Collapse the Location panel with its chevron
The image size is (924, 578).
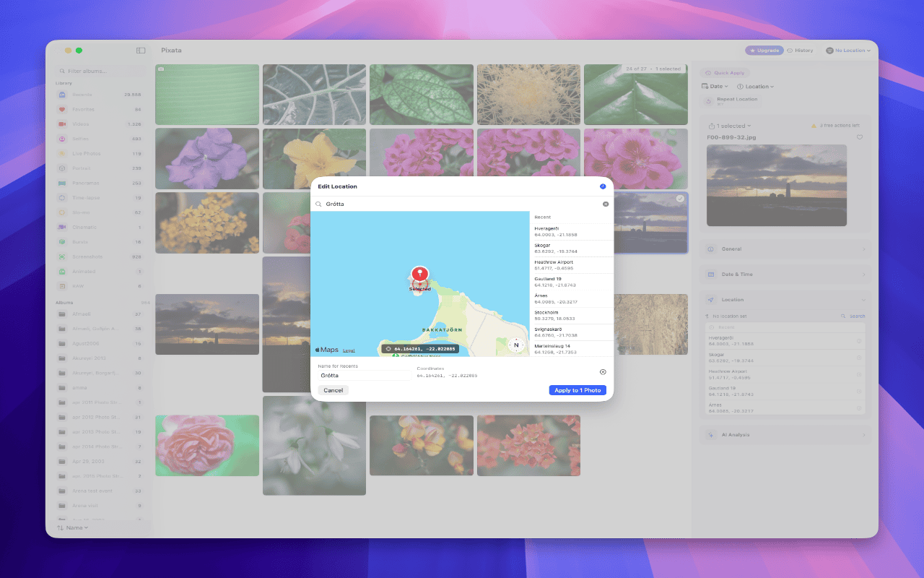(864, 299)
